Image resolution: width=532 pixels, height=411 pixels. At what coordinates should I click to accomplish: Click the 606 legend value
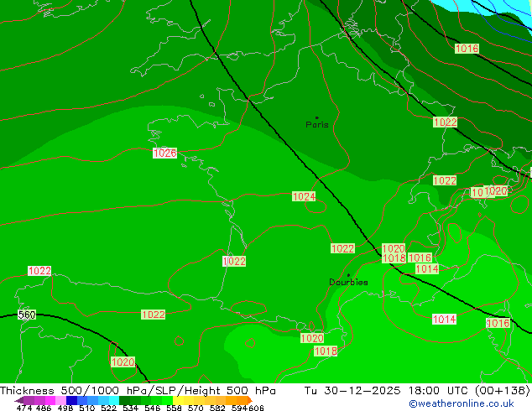click(x=256, y=408)
